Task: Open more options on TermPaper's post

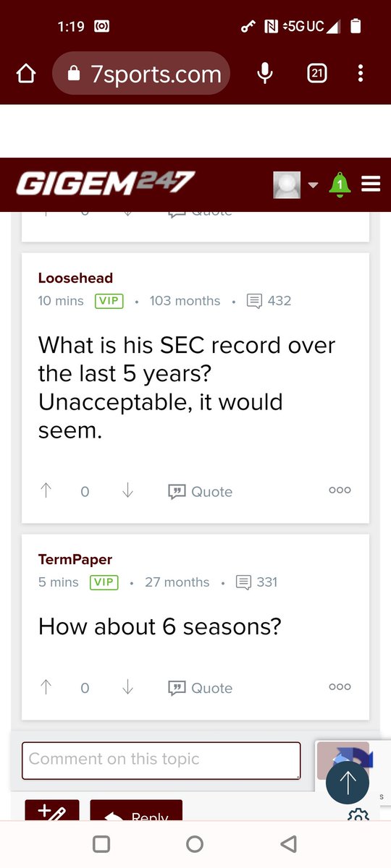Action: click(340, 686)
